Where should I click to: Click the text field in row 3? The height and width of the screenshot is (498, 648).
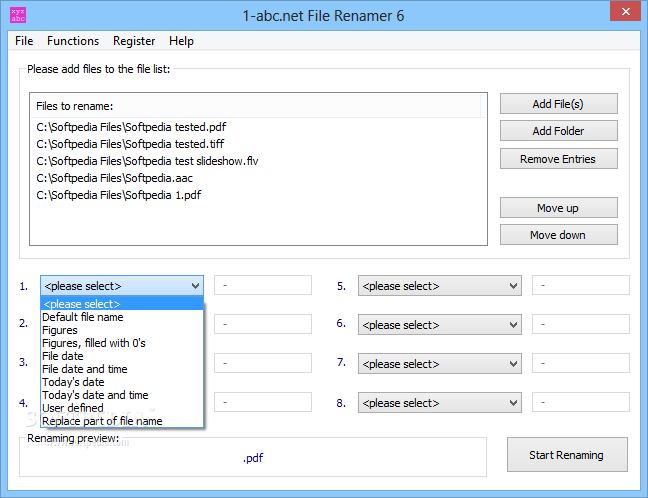click(x=263, y=363)
